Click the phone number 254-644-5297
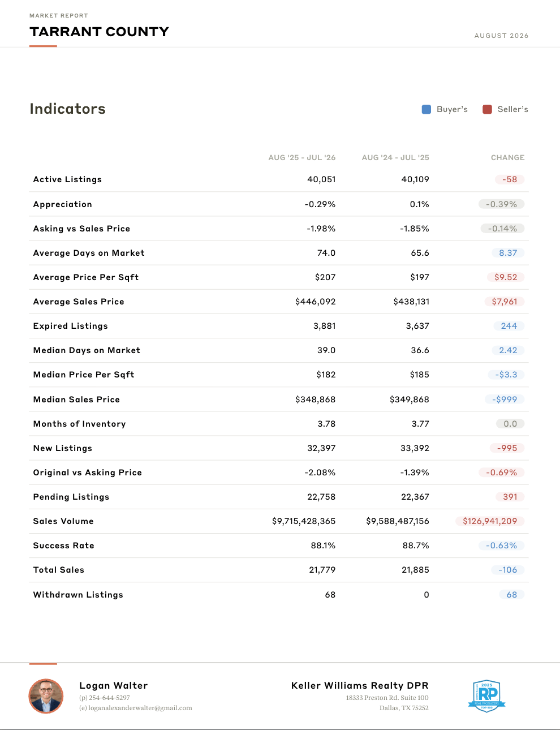 tap(109, 698)
